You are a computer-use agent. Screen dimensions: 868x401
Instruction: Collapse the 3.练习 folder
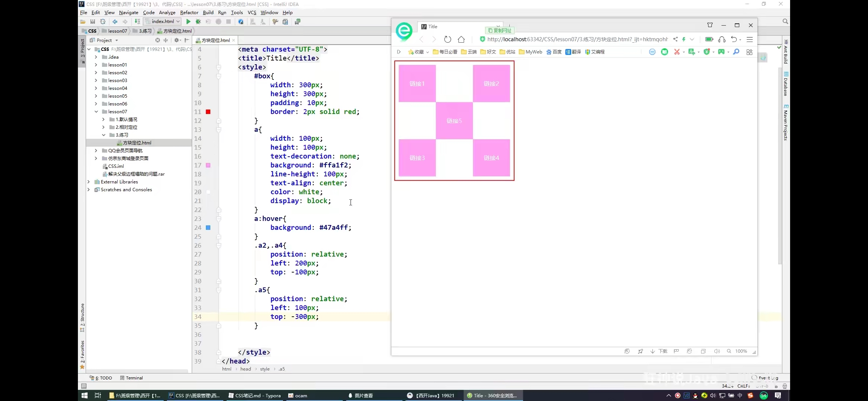tap(103, 135)
